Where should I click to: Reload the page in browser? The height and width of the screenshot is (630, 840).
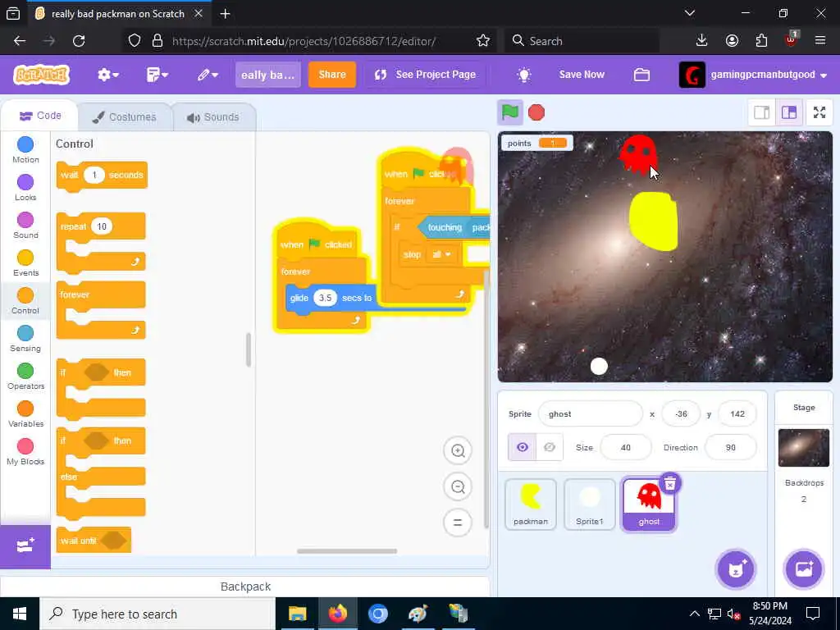tap(79, 41)
